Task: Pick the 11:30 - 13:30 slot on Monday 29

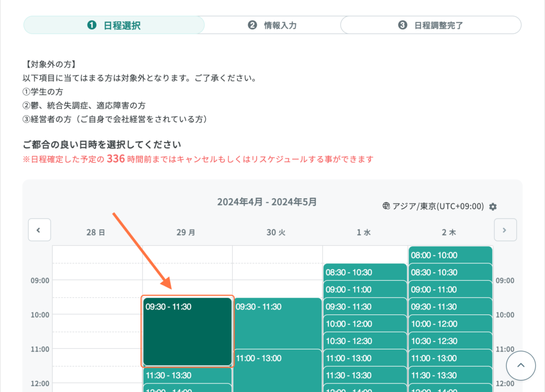Action: point(187,375)
